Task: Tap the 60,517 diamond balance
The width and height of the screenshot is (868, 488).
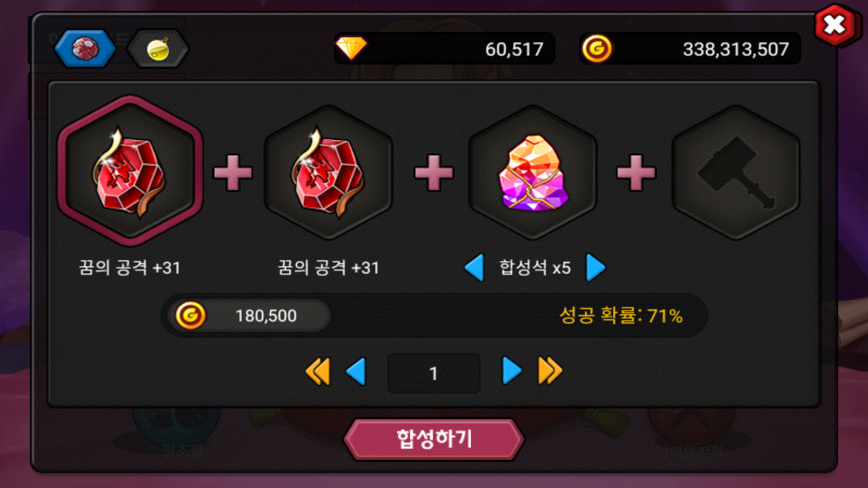Action: coord(514,49)
